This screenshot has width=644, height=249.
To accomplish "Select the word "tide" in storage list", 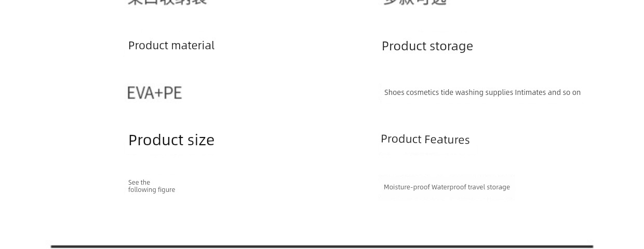I will coord(447,92).
